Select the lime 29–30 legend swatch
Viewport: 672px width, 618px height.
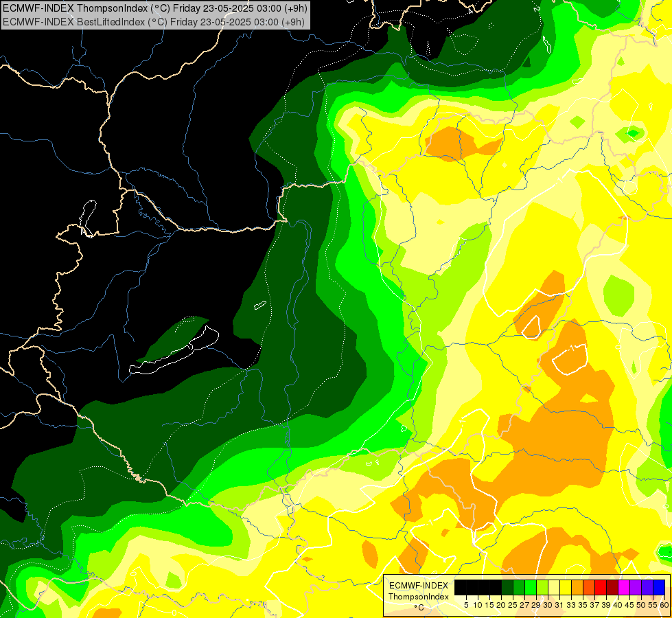click(542, 588)
